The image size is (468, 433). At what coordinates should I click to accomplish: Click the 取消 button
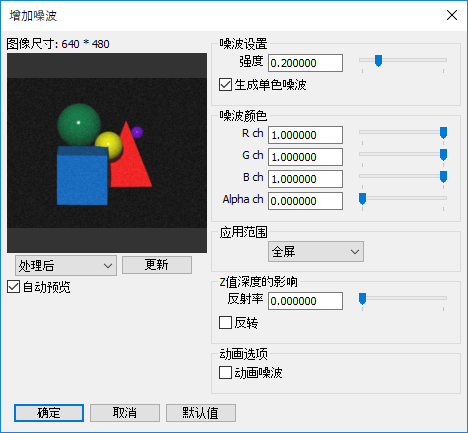point(125,413)
